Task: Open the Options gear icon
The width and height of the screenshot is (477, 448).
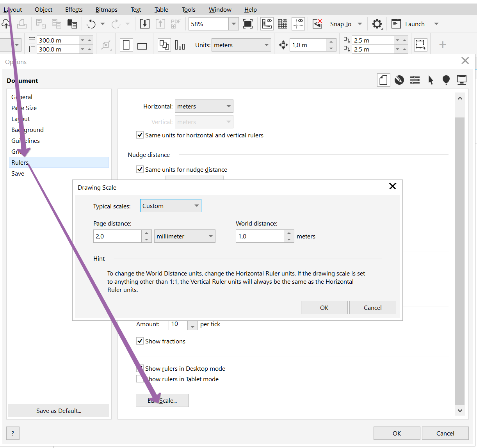Action: (x=377, y=24)
